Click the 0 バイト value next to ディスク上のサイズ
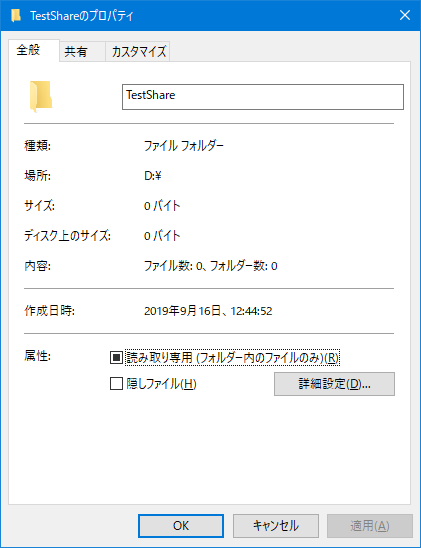This screenshot has height=548, width=421. 162,236
